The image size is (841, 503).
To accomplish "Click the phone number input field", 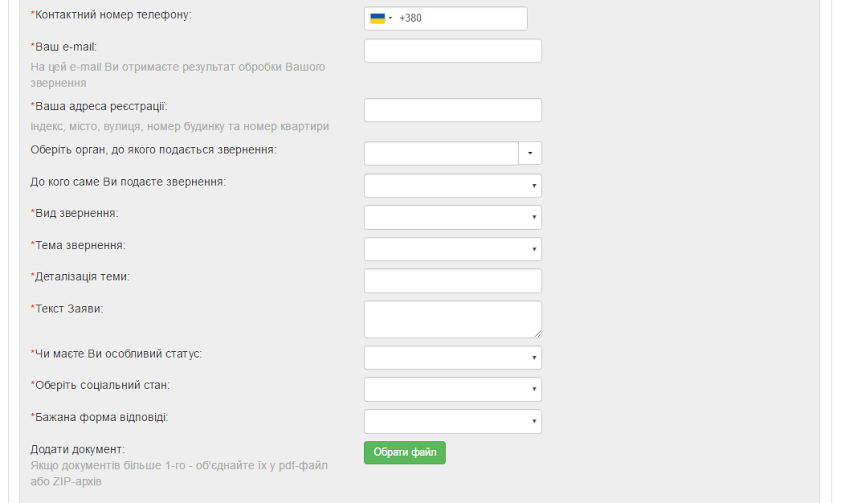I will [460, 18].
